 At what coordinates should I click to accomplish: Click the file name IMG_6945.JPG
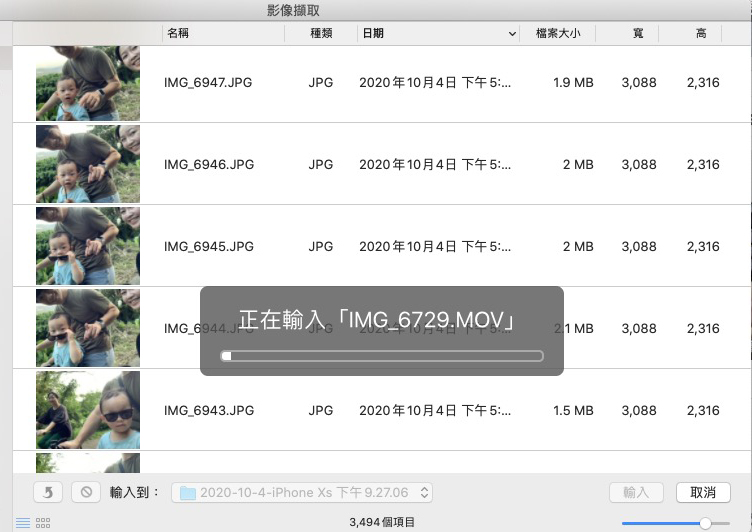pos(209,247)
